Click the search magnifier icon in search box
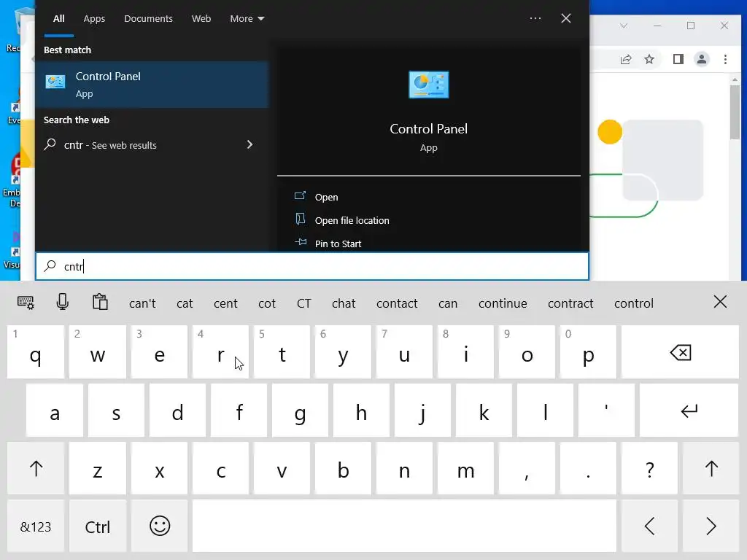This screenshot has width=747, height=560. [x=50, y=266]
